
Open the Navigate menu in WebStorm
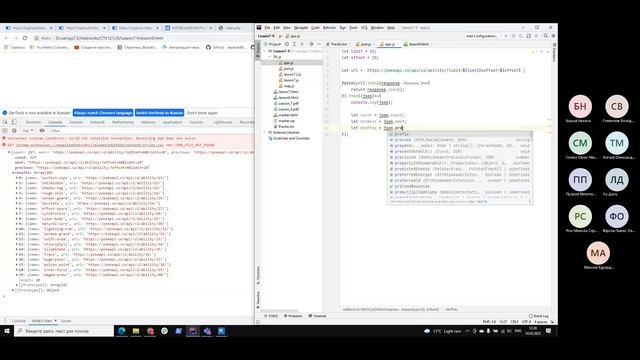pyautogui.click(x=301, y=28)
